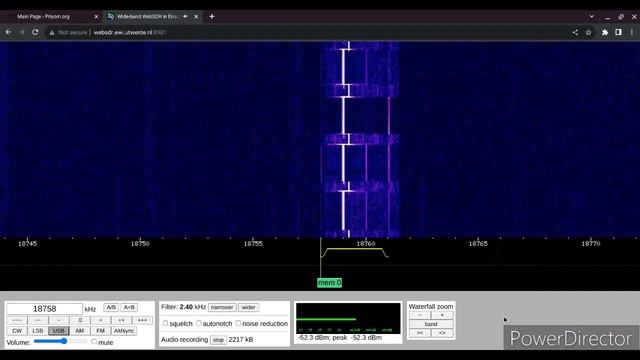Image resolution: width=640 pixels, height=360 pixels.
Task: Click the A/B VFO switch button
Action: (111, 307)
